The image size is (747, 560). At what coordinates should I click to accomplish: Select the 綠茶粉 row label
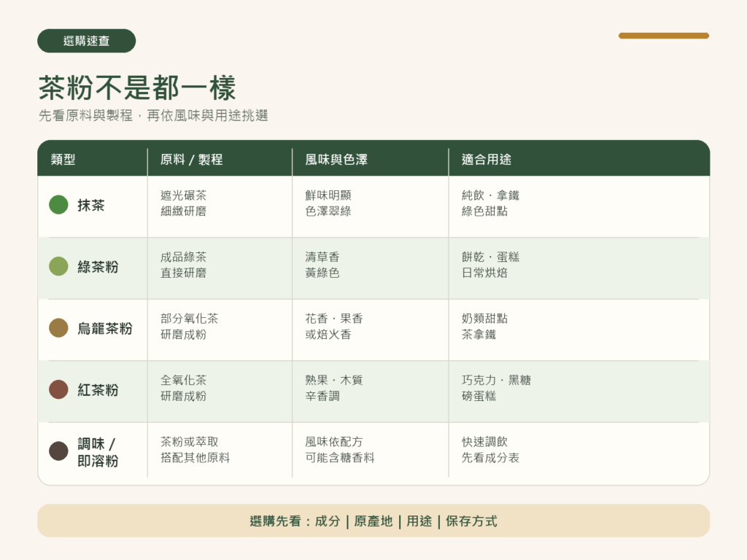[98, 267]
